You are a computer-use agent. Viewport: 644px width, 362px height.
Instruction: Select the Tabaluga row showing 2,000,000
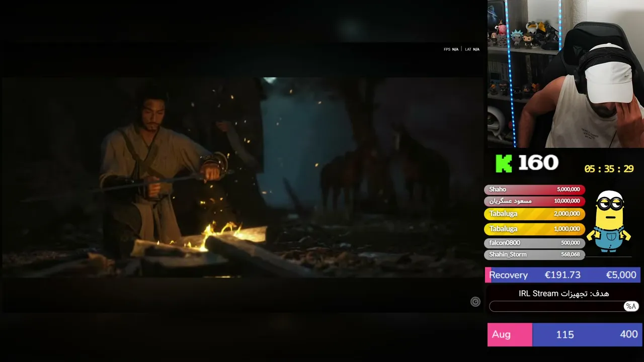pyautogui.click(x=534, y=214)
